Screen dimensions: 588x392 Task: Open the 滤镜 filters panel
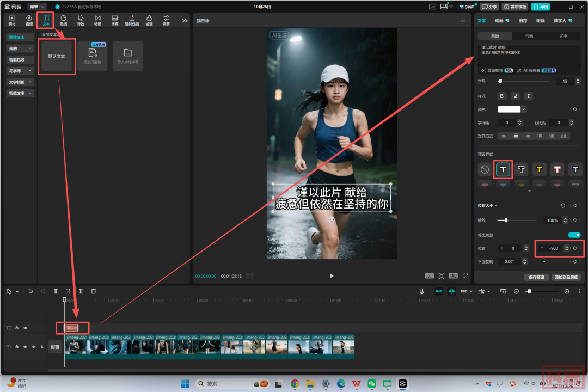(149, 20)
